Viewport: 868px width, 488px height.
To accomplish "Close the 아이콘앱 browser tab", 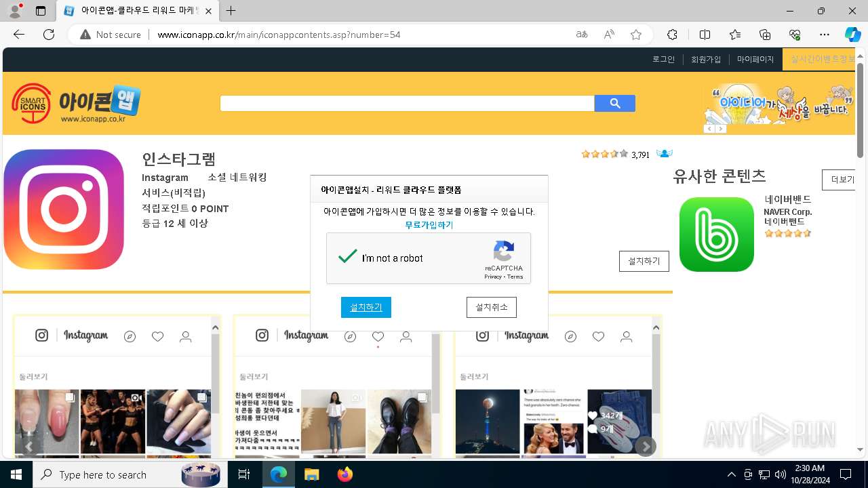I will (x=208, y=11).
